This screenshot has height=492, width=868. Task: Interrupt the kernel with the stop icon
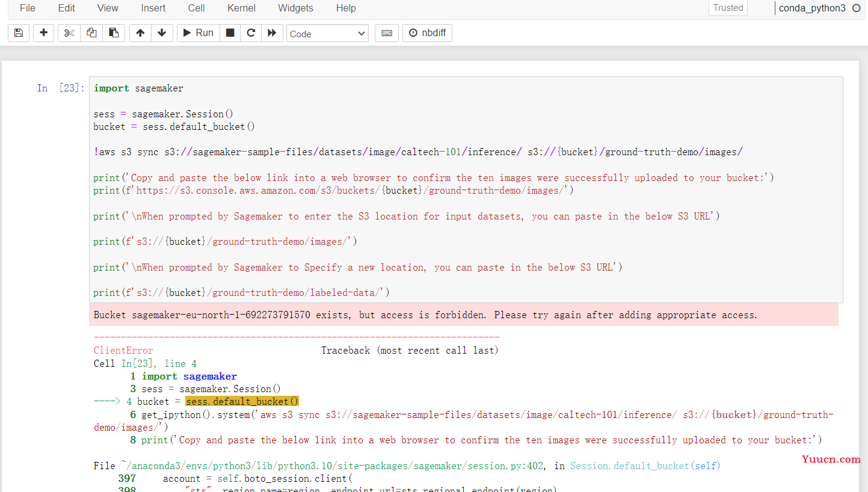point(230,33)
